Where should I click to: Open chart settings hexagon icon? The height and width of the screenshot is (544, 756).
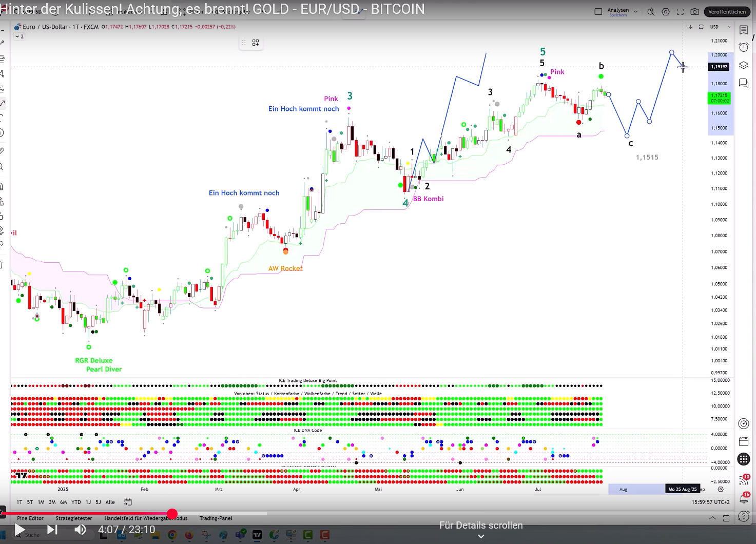pyautogui.click(x=666, y=12)
